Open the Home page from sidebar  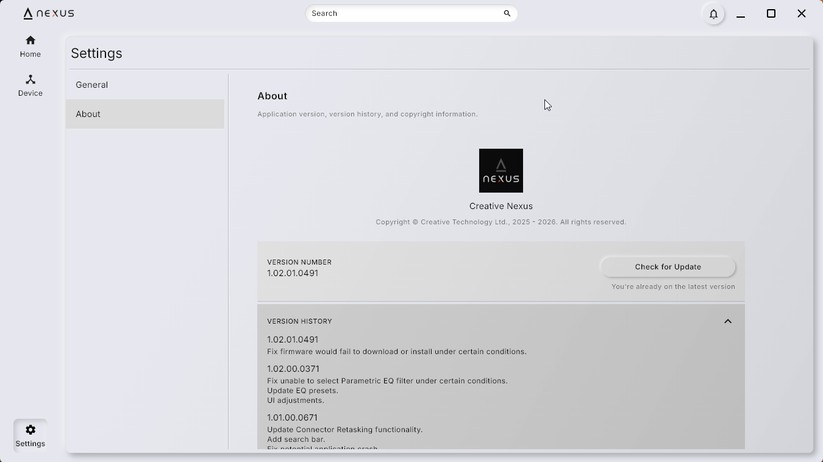pyautogui.click(x=30, y=46)
